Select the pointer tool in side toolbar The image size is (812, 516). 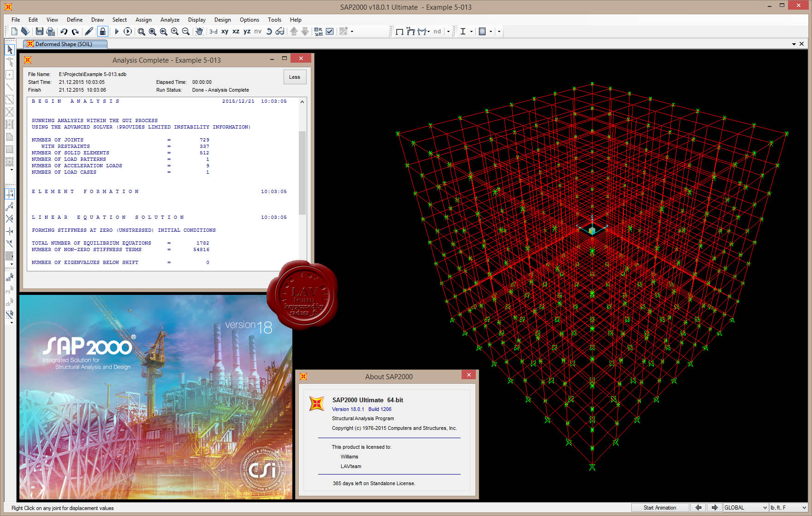click(10, 49)
